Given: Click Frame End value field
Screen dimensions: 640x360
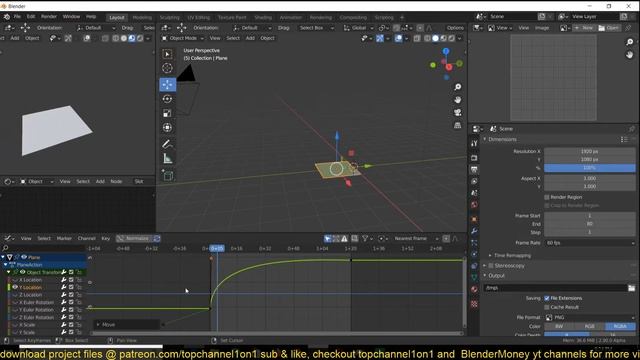Looking at the screenshot, I should pyautogui.click(x=590, y=224).
